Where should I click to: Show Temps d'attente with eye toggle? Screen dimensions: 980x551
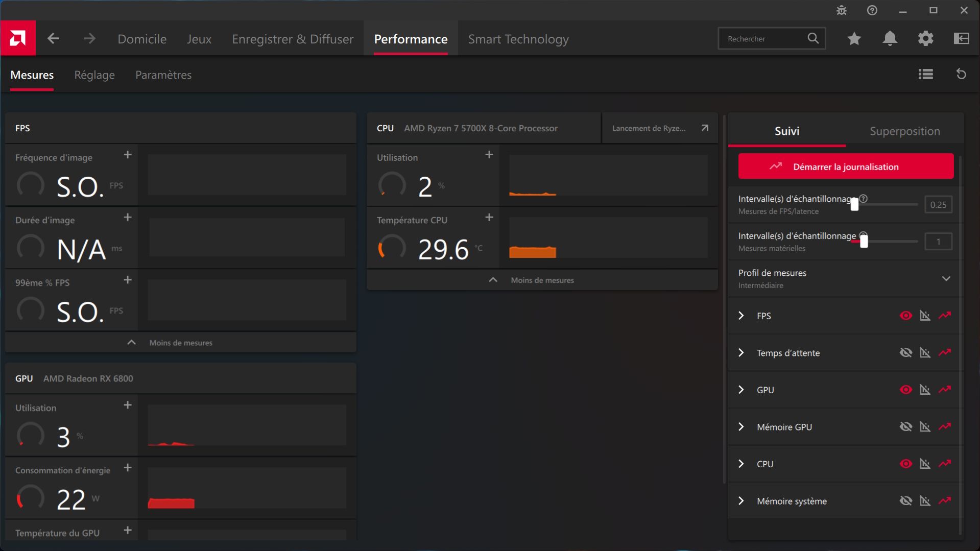point(906,352)
